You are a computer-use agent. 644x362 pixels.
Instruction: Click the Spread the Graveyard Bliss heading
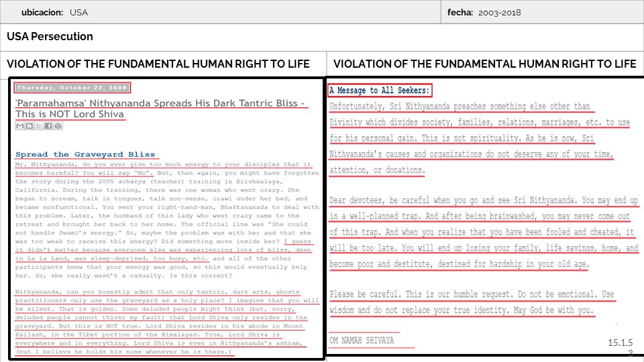point(85,154)
